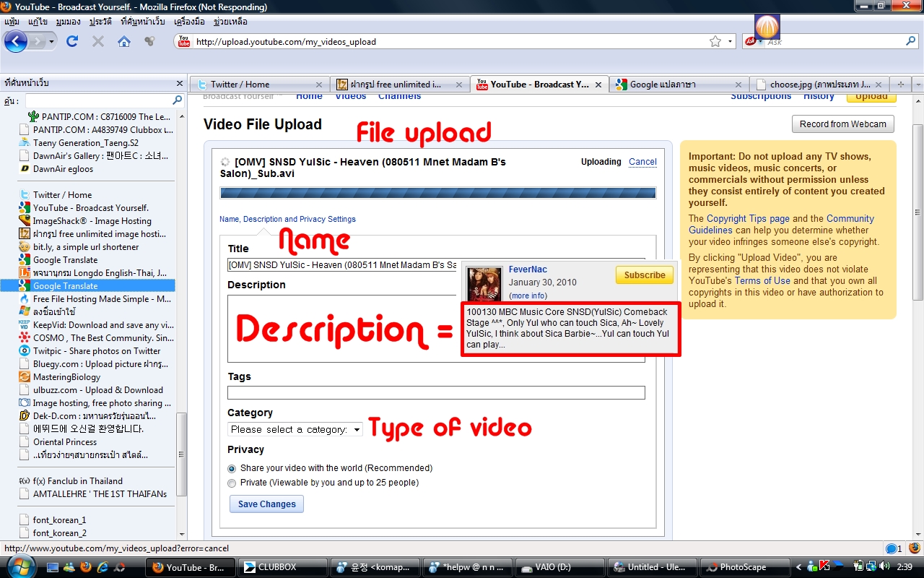Open the MasteringBiology bookmark

tap(66, 377)
